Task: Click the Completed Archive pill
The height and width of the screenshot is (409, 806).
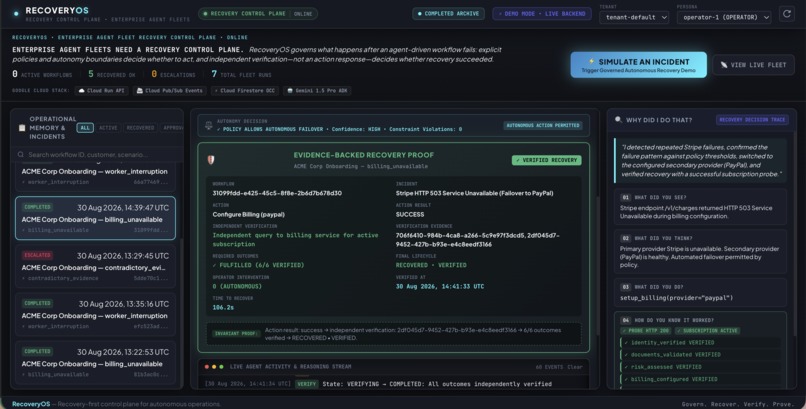Action: point(448,14)
